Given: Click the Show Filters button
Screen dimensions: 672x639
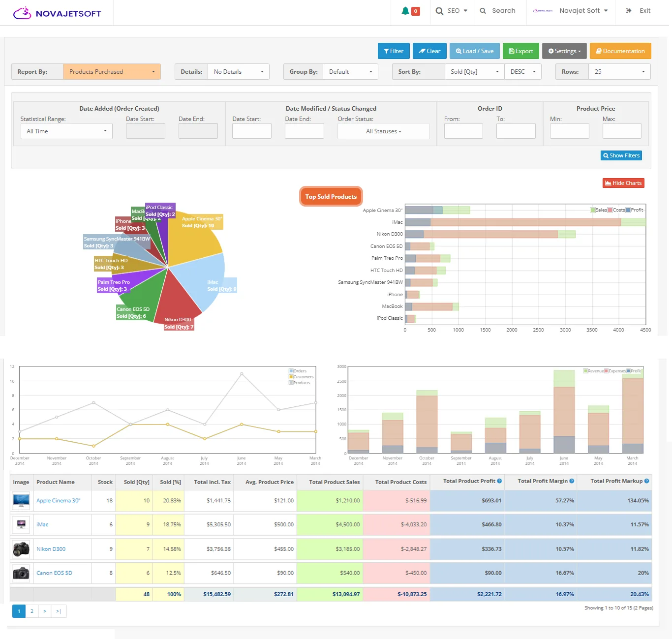Looking at the screenshot, I should pos(621,155).
